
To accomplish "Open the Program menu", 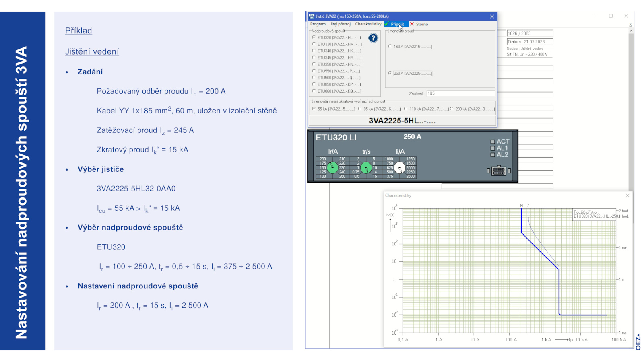I will [318, 24].
